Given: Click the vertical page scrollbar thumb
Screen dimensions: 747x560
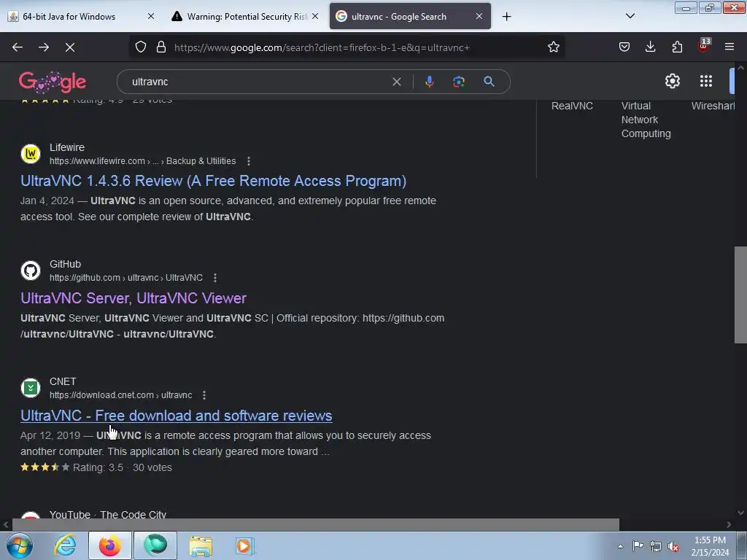Looking at the screenshot, I should click(x=740, y=295).
